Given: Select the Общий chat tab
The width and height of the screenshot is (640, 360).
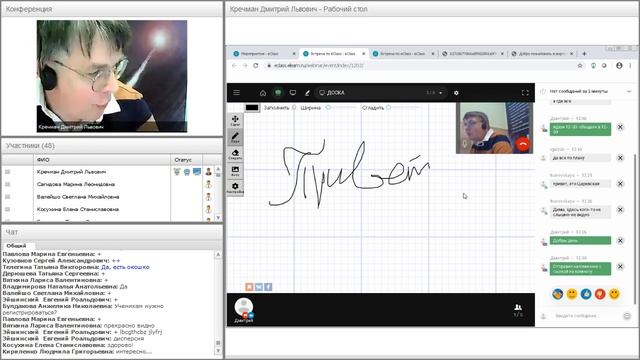Looking at the screenshot, I should pyautogui.click(x=16, y=246).
